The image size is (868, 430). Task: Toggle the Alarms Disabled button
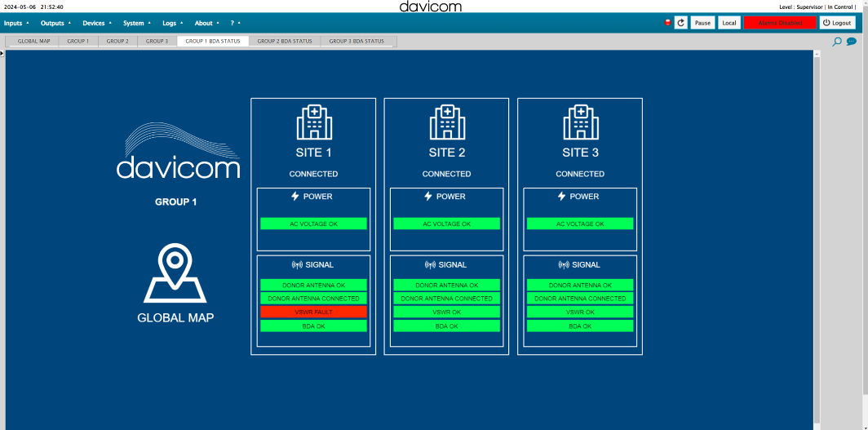(780, 23)
